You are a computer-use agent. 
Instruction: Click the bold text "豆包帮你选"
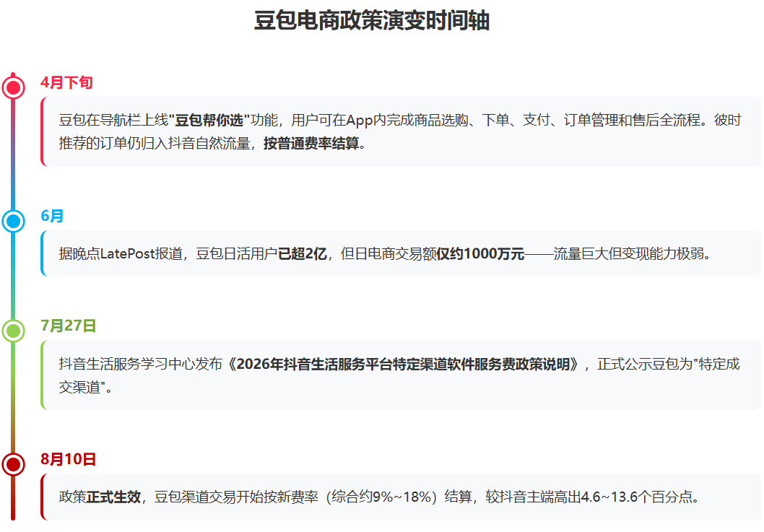209,120
